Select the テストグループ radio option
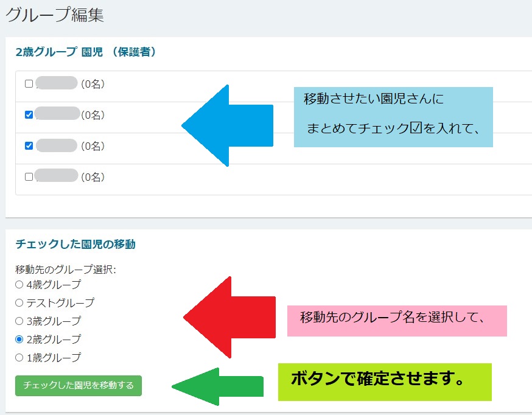The image size is (532, 415). click(19, 302)
